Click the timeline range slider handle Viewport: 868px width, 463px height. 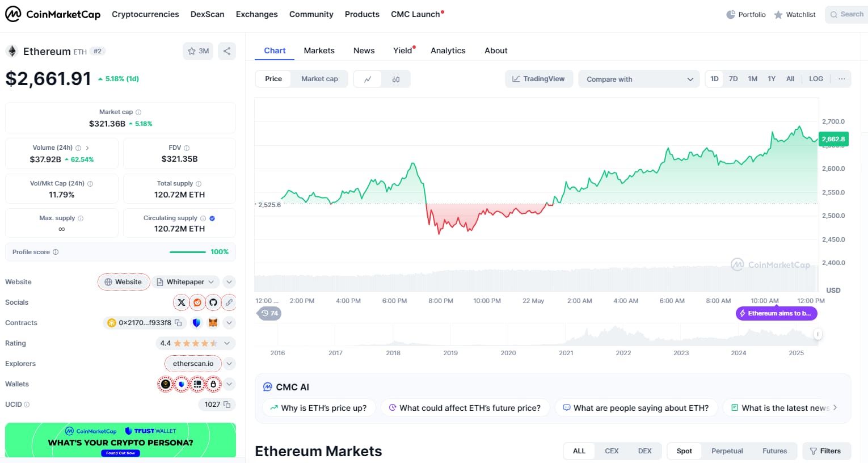[x=818, y=334]
